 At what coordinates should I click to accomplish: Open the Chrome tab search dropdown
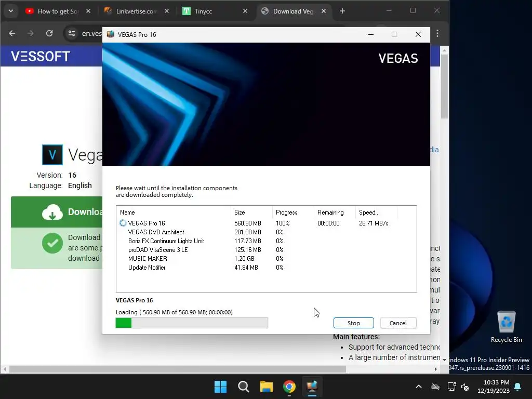11,11
